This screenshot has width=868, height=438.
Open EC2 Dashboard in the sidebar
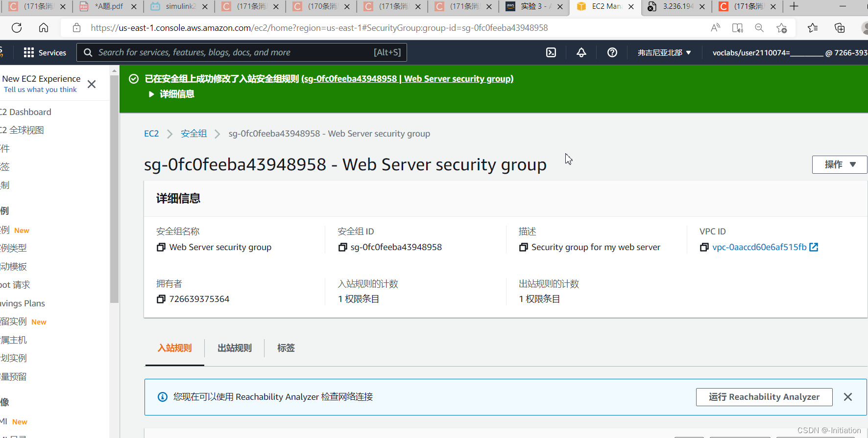(x=25, y=112)
